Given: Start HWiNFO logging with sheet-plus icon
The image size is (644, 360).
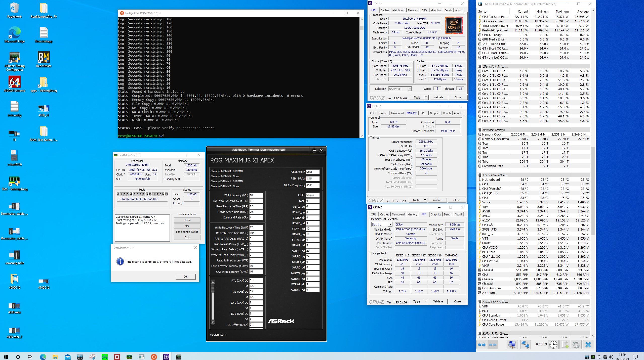Looking at the screenshot, I should (x=565, y=345).
